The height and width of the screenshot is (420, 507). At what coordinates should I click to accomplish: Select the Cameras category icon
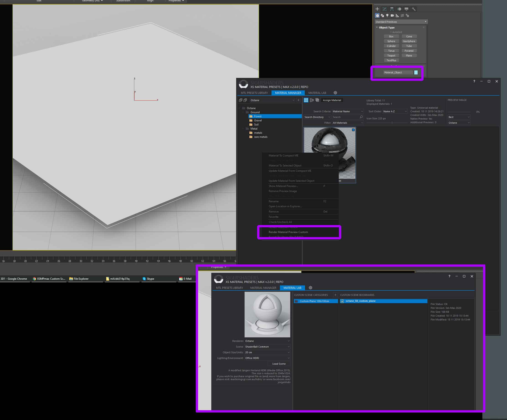(392, 15)
